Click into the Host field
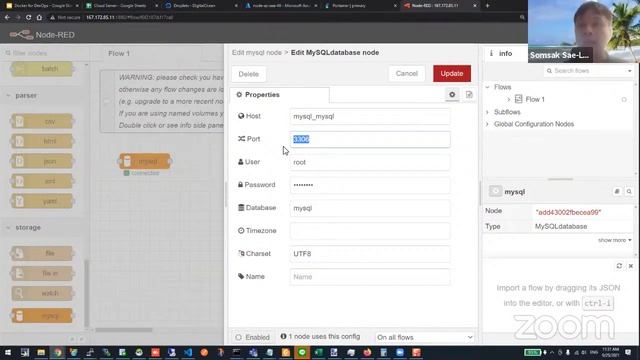640x360 pixels. click(x=370, y=116)
